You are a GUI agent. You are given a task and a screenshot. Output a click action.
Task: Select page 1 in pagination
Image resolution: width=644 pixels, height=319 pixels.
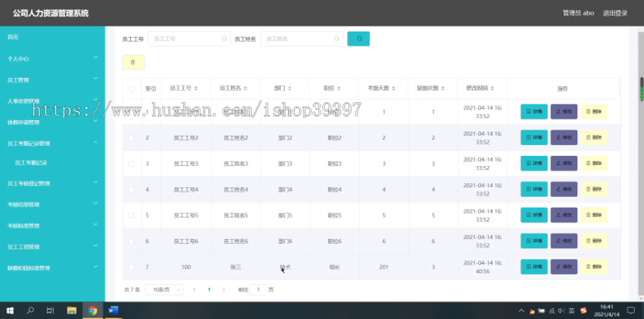[209, 290]
